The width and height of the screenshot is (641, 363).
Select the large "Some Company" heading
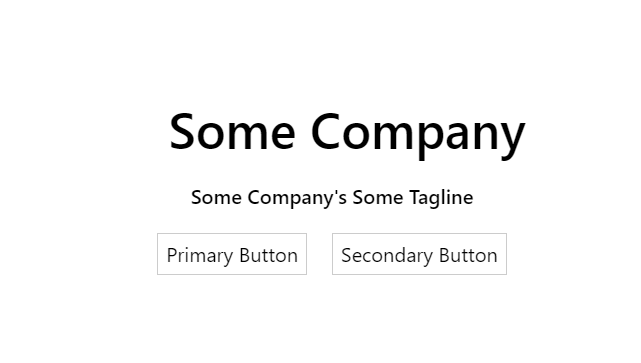coord(347,134)
